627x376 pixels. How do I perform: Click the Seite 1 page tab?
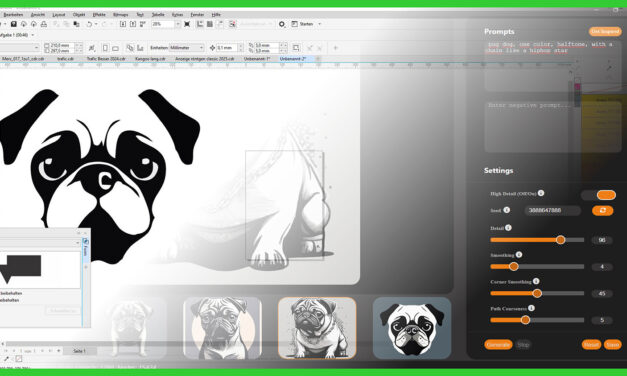pos(79,351)
